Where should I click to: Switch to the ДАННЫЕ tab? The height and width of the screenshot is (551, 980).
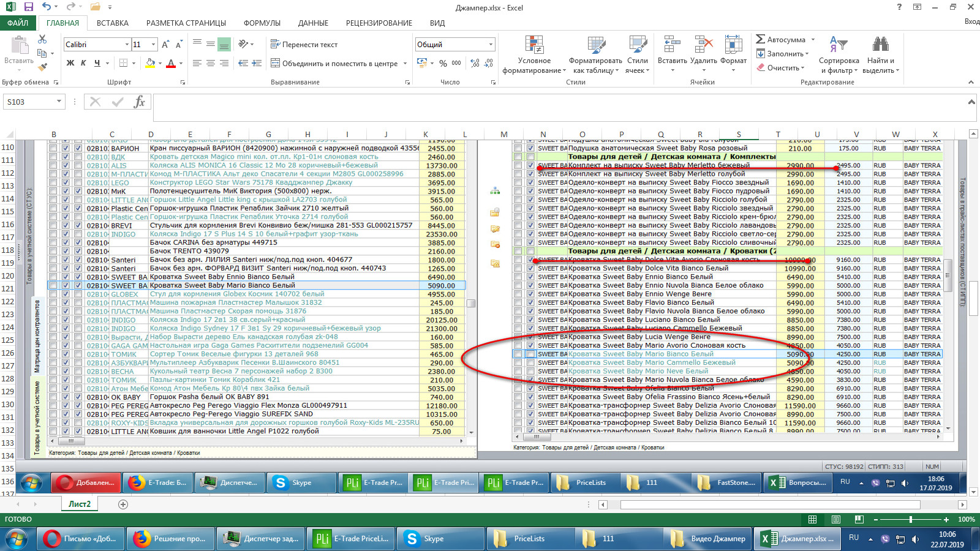(313, 23)
